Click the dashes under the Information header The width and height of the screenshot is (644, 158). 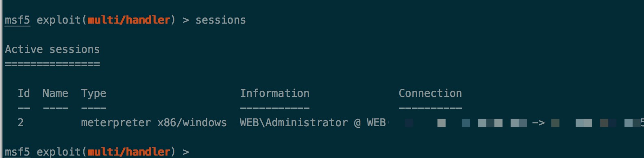274,108
